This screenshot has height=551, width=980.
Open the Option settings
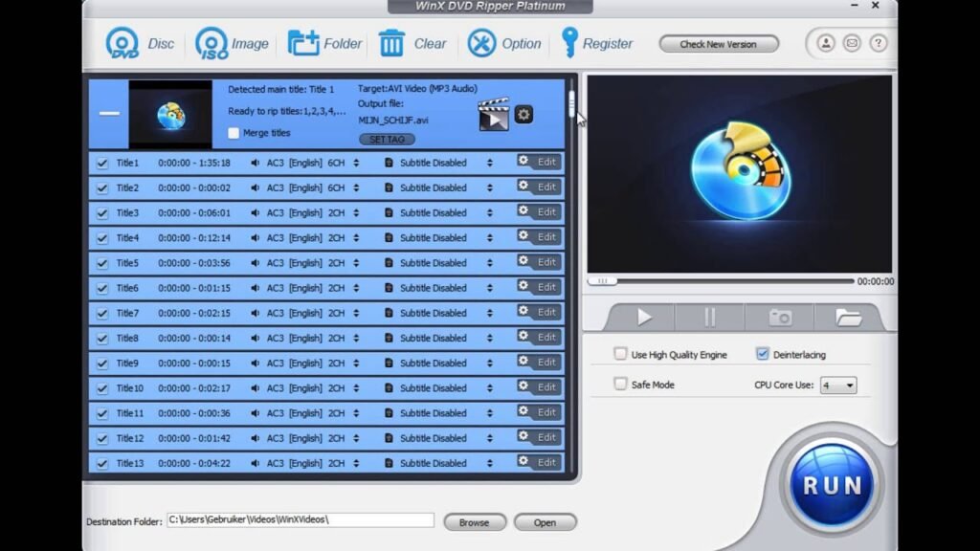pyautogui.click(x=504, y=44)
